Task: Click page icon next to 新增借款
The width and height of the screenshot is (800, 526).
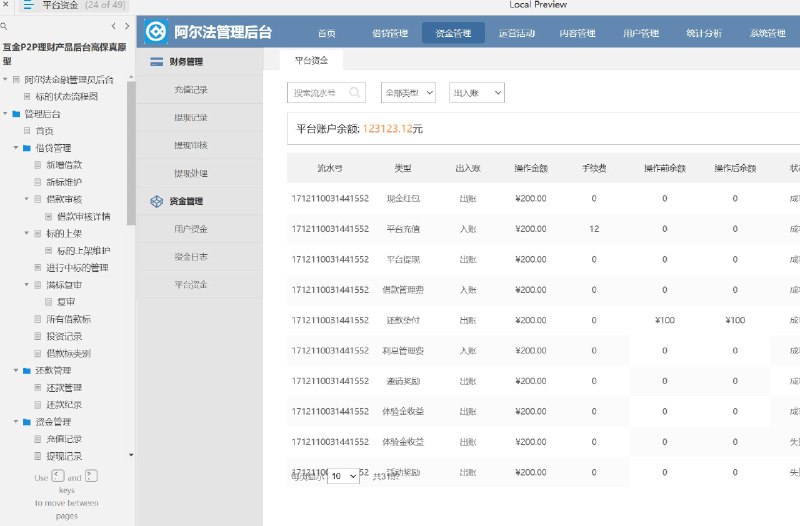Action: (38, 165)
